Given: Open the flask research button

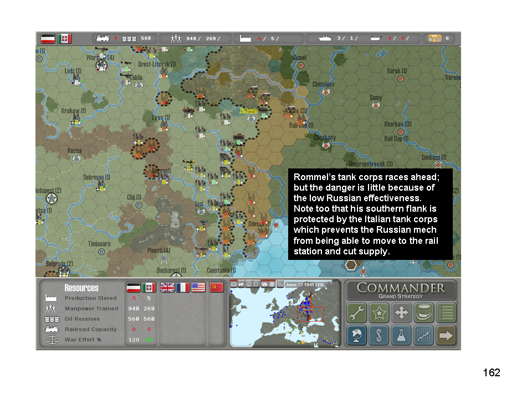Looking at the screenshot, I should coord(402,335).
